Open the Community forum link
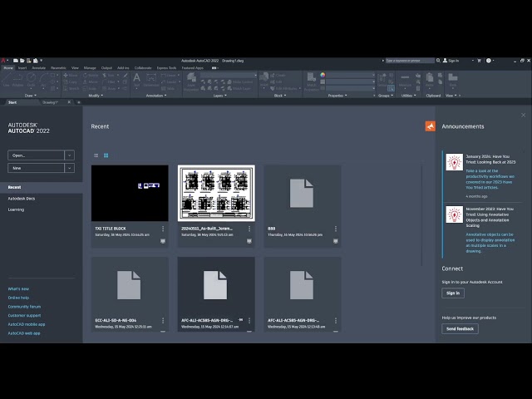The image size is (532, 399). pos(24,307)
